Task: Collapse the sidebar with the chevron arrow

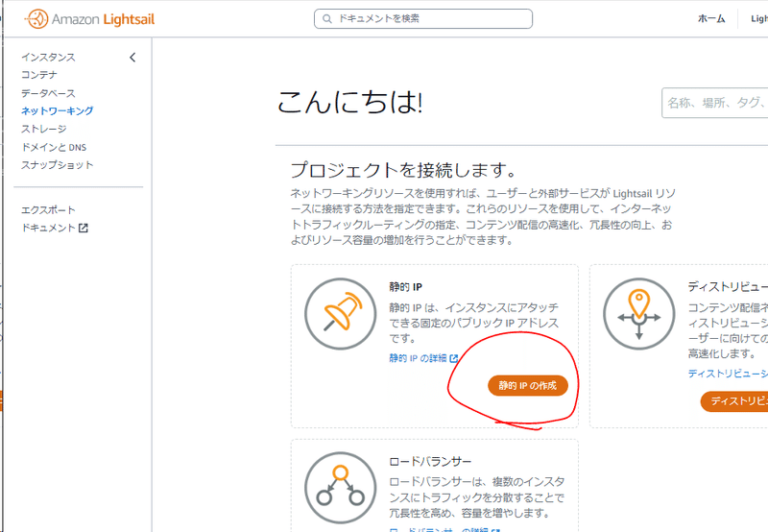Action: pyautogui.click(x=132, y=58)
